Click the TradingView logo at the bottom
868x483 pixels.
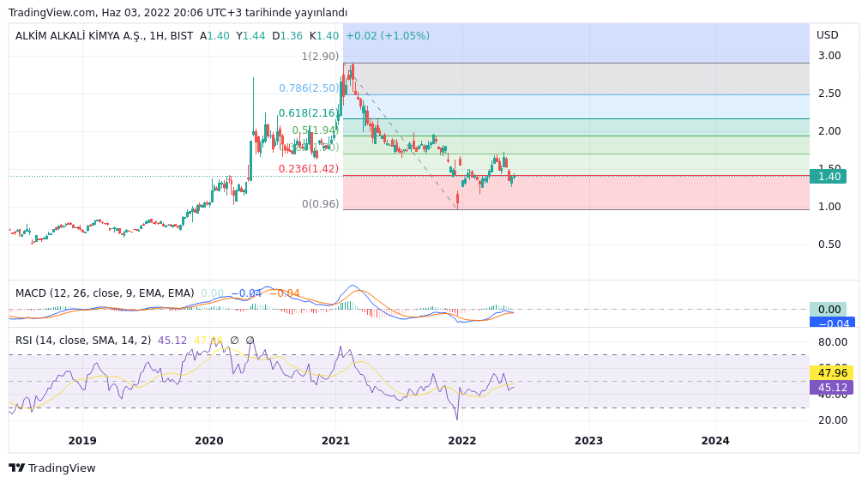click(52, 468)
